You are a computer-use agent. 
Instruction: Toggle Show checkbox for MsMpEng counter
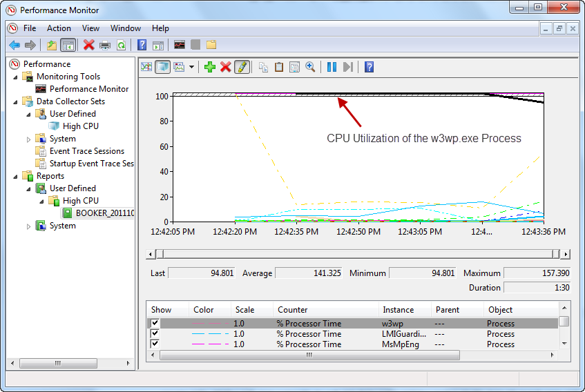click(155, 344)
